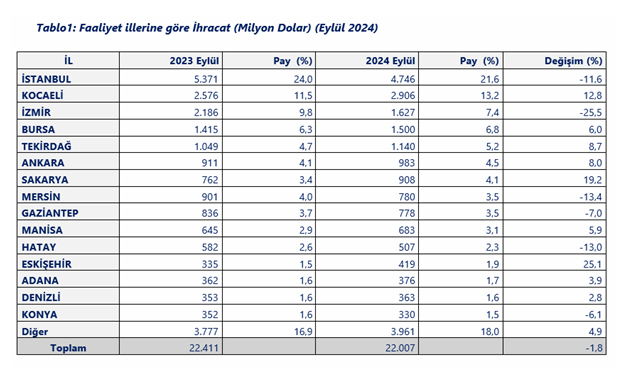
Task: Select the BURSA row label
Action: pos(38,129)
